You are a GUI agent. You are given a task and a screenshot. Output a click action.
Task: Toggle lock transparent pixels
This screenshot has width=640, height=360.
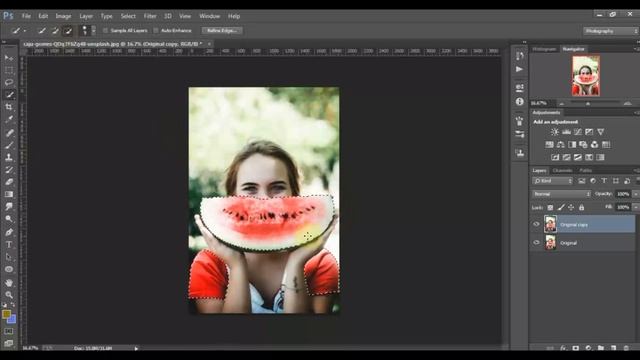[x=550, y=208]
